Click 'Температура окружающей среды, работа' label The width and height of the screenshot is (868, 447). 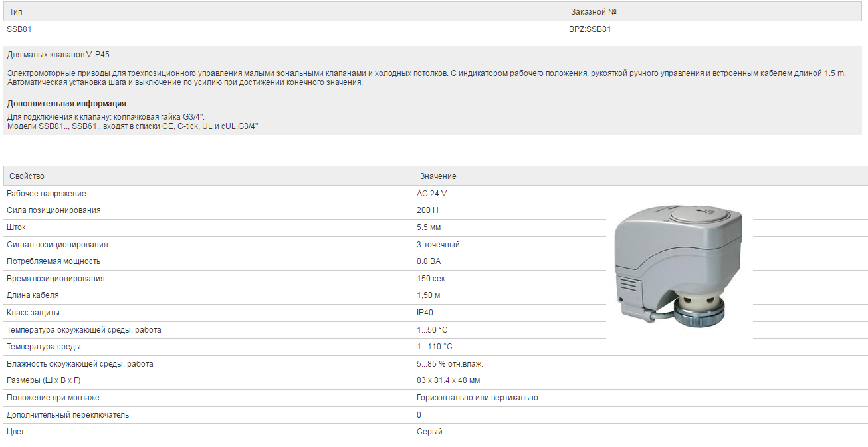coord(84,330)
